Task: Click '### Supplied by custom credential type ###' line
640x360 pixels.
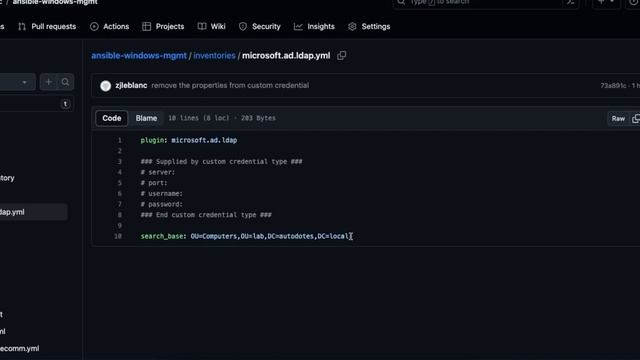Action: (x=221, y=161)
